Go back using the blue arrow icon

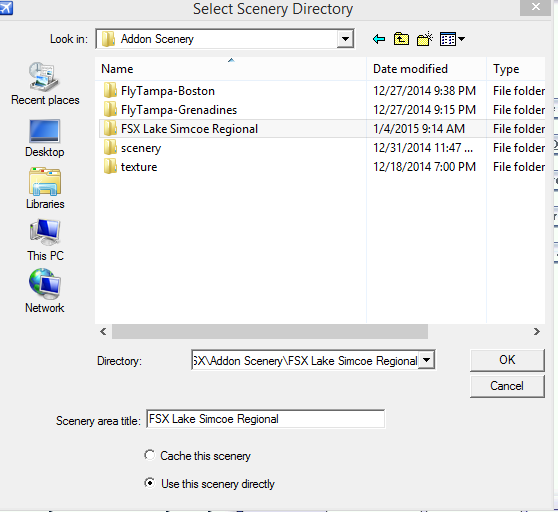[x=379, y=39]
